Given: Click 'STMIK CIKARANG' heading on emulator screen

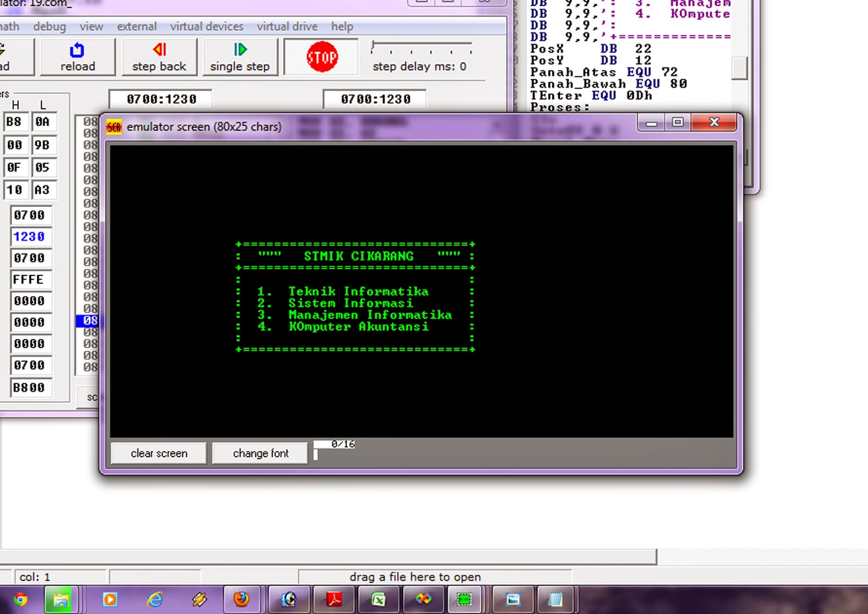Looking at the screenshot, I should pos(359,256).
